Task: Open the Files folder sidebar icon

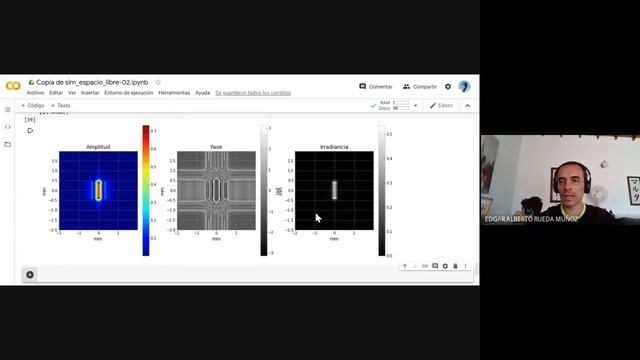Action: tap(8, 144)
